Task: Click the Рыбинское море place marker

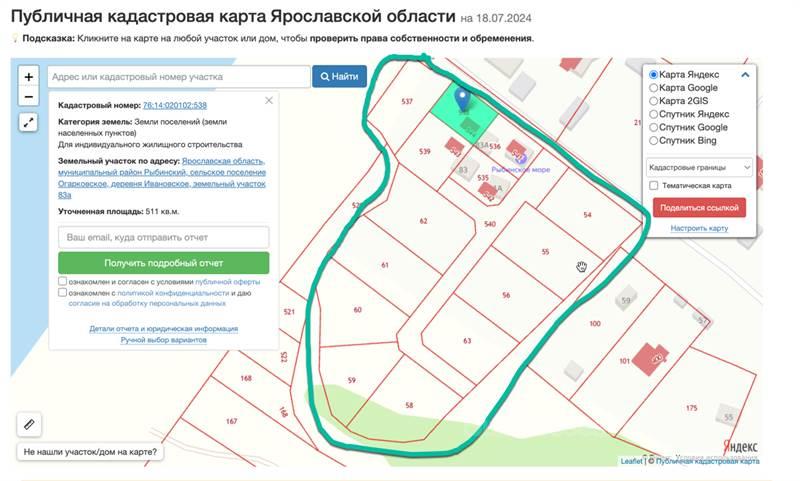Action: 518,157
